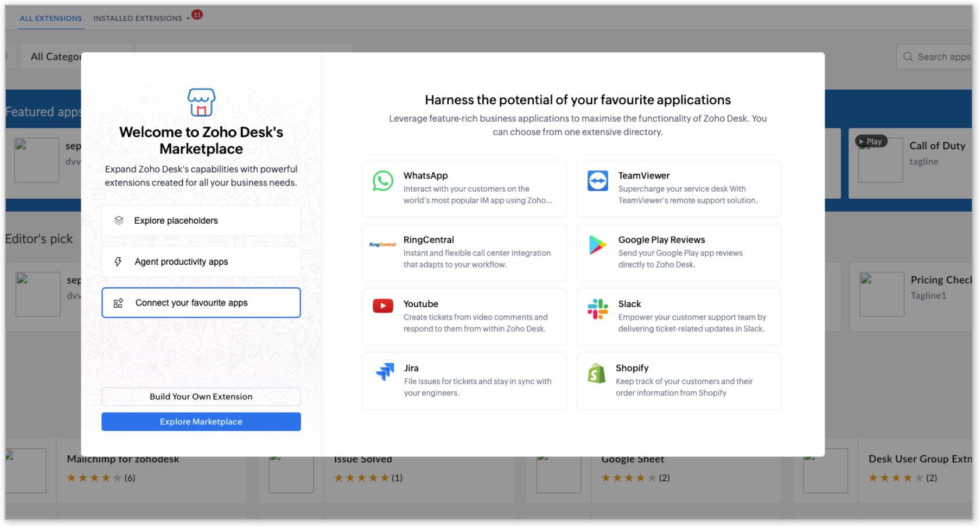Open the Installed Extensions dropdown arrow
Viewport: 980px width, 527px height.
point(188,19)
